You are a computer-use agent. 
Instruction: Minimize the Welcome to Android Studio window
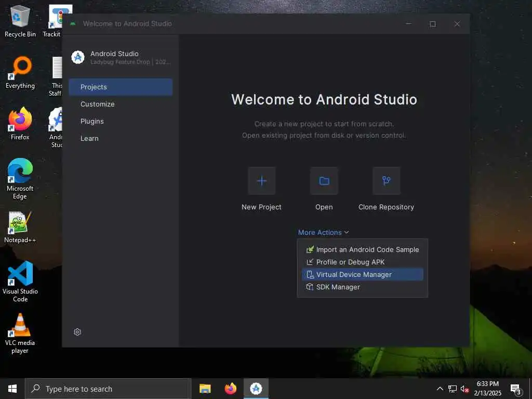(x=408, y=24)
